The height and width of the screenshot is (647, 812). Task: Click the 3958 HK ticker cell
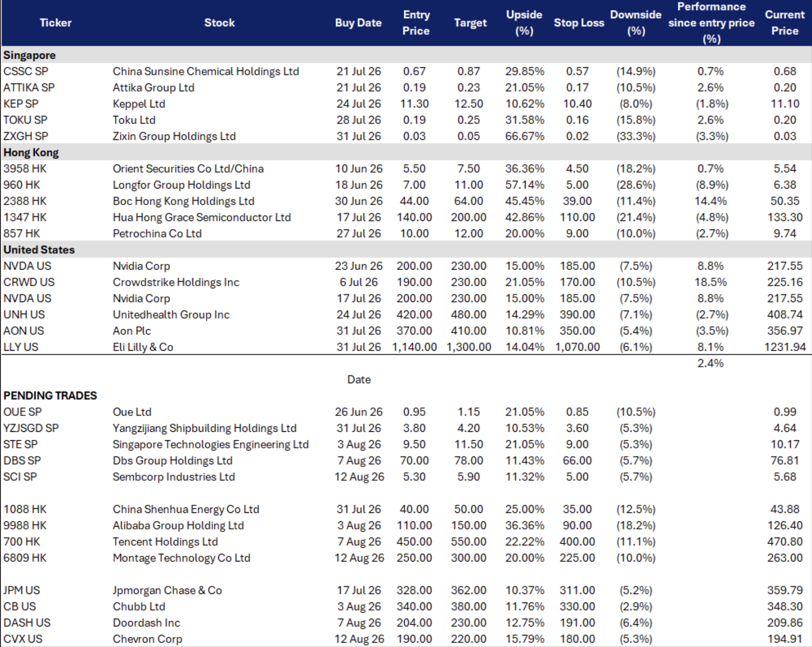(x=25, y=168)
